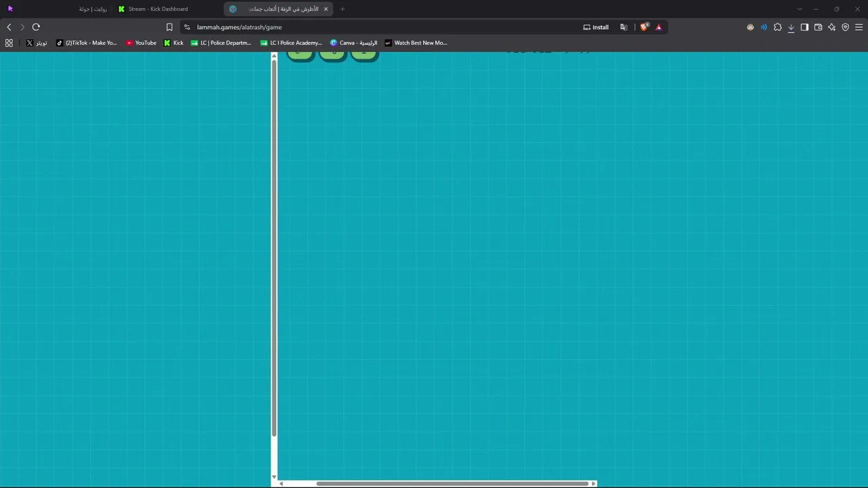Click the game panel's vertical scrollbar thumb
Viewport: 868px width, 488px height.
[274, 249]
